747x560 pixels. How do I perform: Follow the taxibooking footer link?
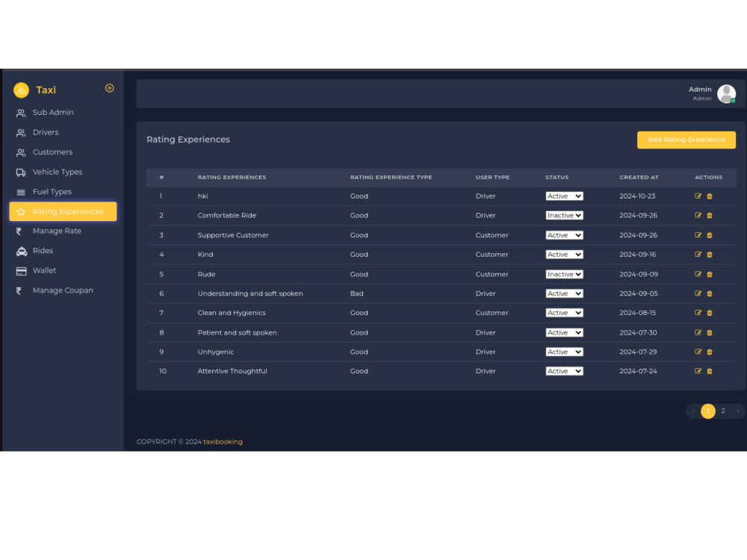223,442
